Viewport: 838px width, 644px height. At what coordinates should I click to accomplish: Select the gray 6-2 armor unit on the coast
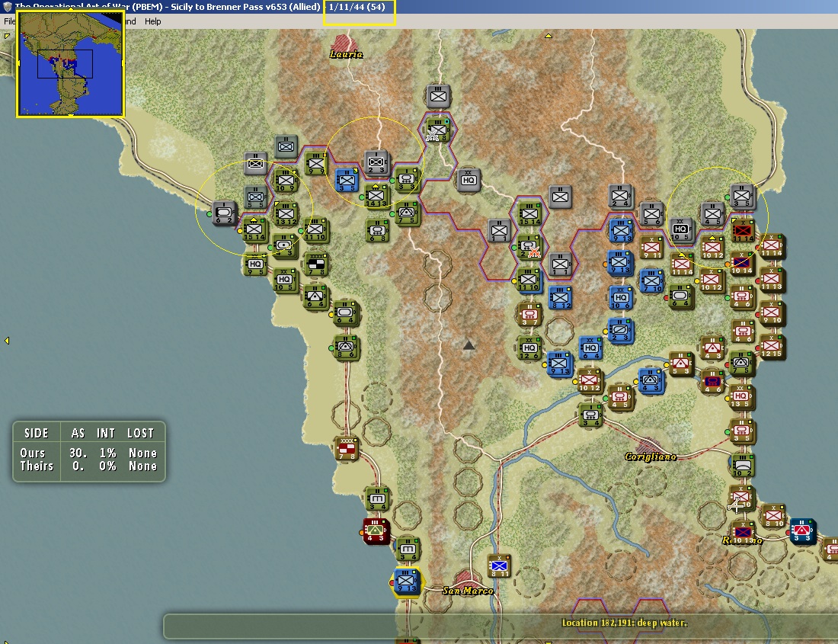click(224, 213)
